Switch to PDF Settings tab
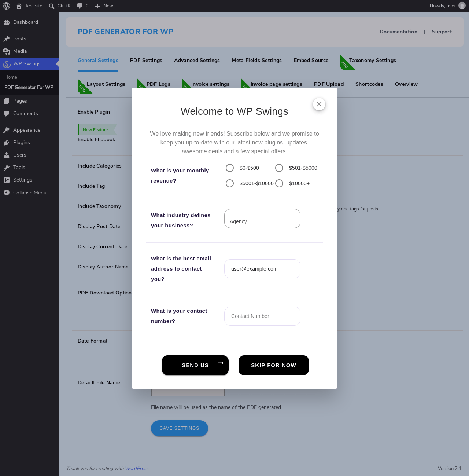Viewport: 469px width, 476px height. tap(146, 61)
